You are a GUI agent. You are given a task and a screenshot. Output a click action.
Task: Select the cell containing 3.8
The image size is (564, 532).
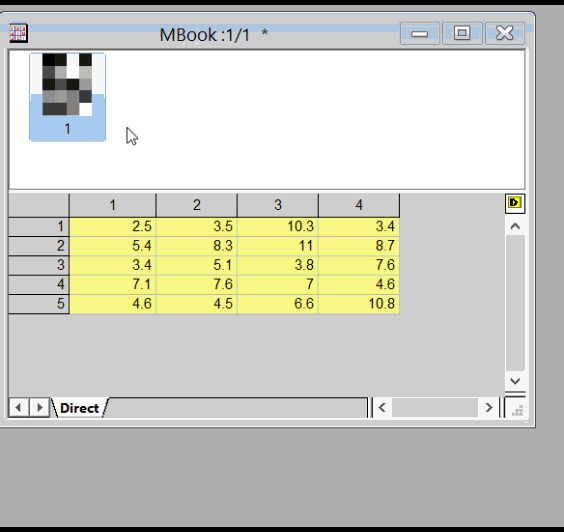278,265
